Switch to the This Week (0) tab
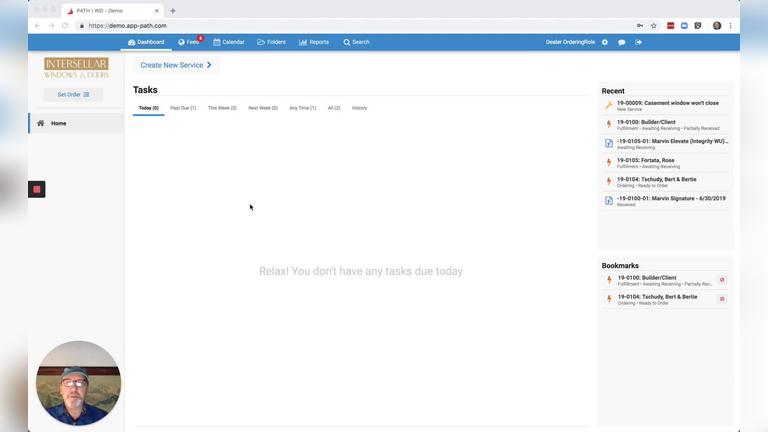Viewport: 768px width, 432px height. click(222, 108)
